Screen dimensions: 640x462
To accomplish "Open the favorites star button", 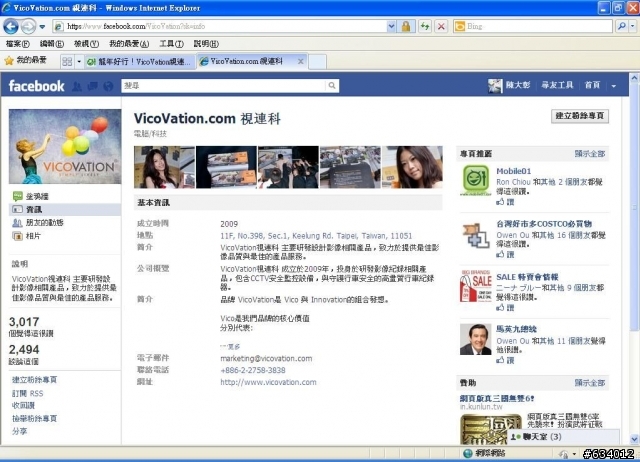I will click(25, 61).
